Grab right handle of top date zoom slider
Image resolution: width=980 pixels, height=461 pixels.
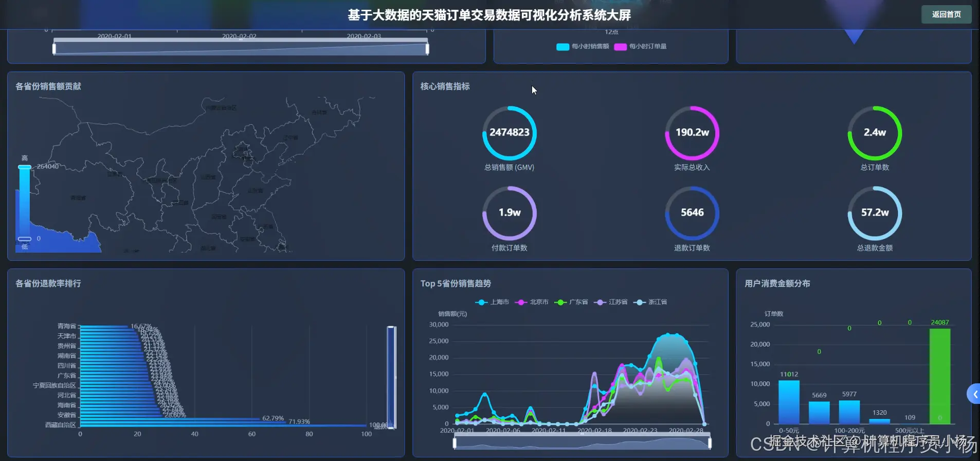pyautogui.click(x=427, y=49)
